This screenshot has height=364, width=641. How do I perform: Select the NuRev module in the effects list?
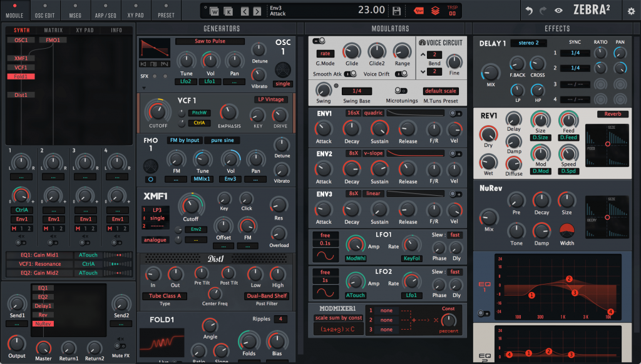point(44,324)
